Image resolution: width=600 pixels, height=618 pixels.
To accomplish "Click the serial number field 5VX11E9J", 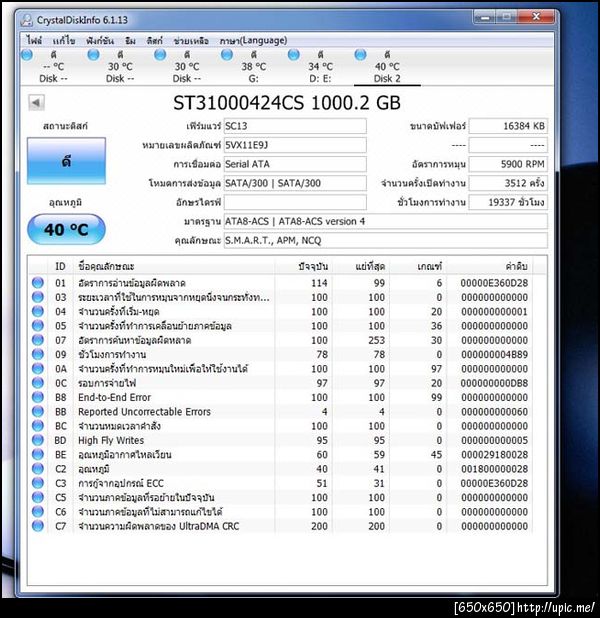I will click(x=295, y=145).
